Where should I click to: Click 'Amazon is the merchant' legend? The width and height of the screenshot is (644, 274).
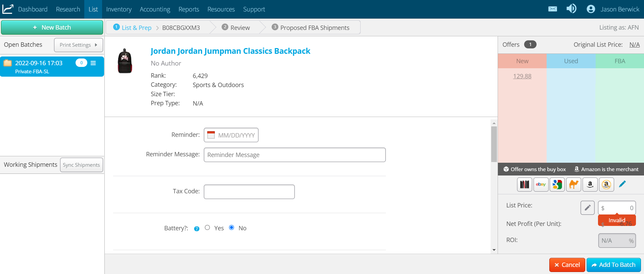pyautogui.click(x=606, y=169)
